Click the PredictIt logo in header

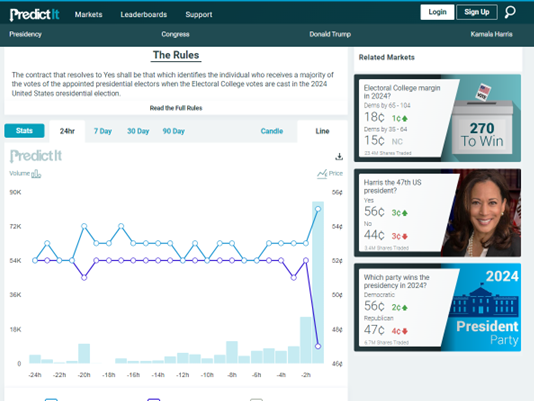(34, 14)
